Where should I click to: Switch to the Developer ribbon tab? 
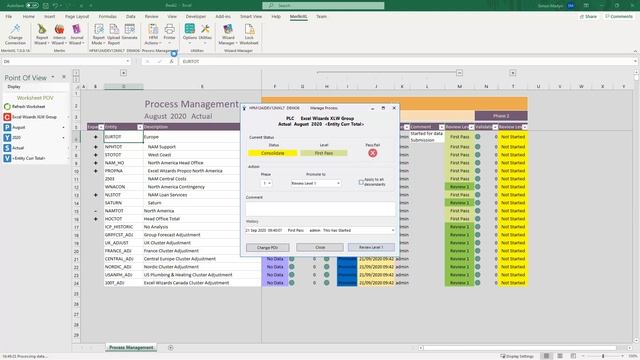pos(196,16)
